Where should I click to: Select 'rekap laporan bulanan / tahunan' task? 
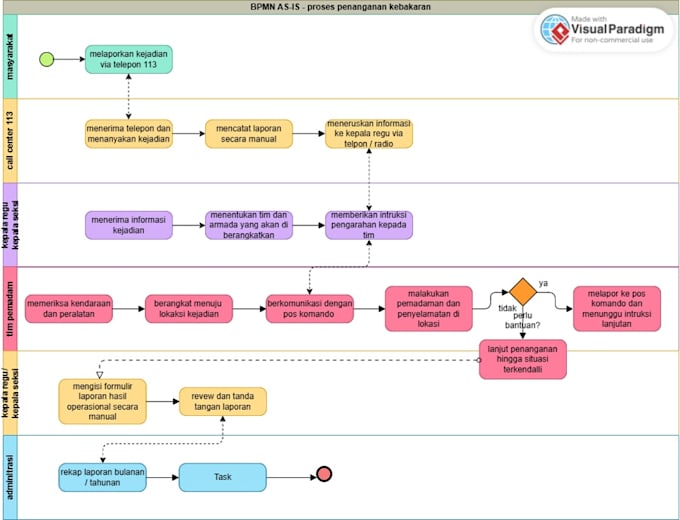(x=102, y=477)
